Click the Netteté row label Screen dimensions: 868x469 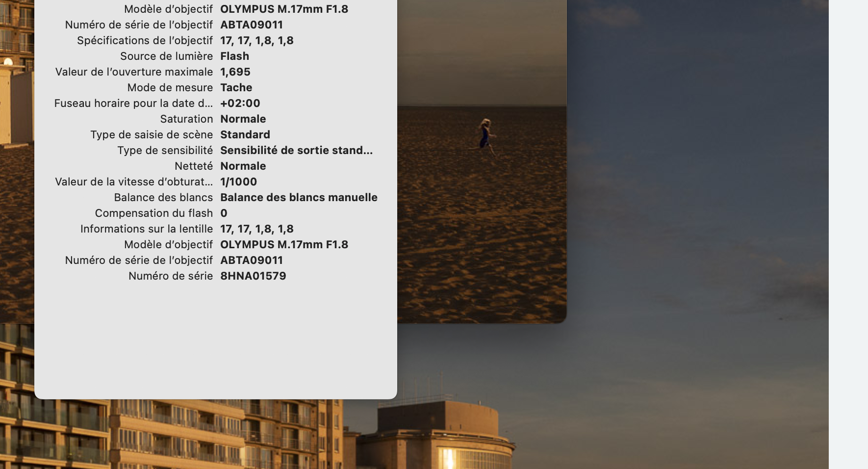[x=194, y=166]
